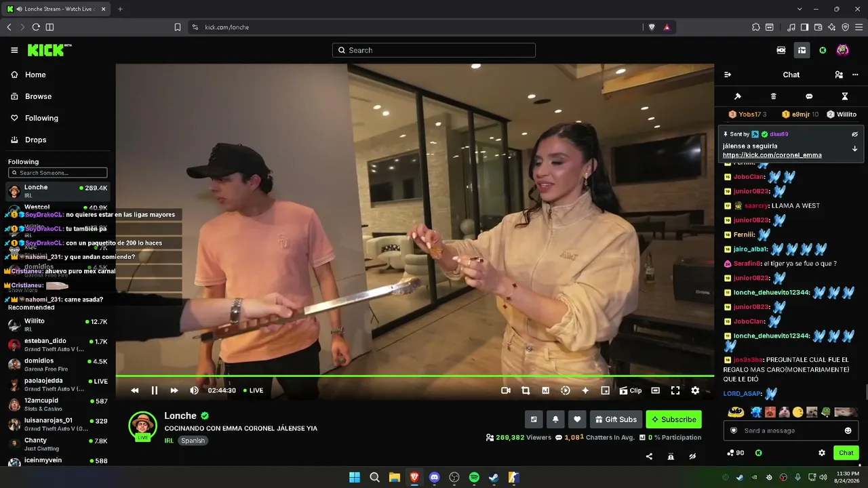Open Discord from the taskbar

click(x=435, y=477)
